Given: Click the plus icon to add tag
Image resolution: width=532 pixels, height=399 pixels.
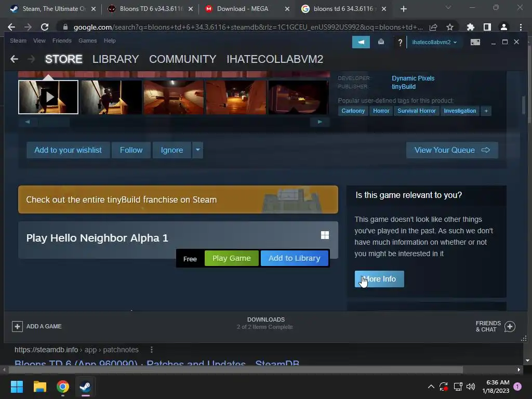Looking at the screenshot, I should (486, 111).
